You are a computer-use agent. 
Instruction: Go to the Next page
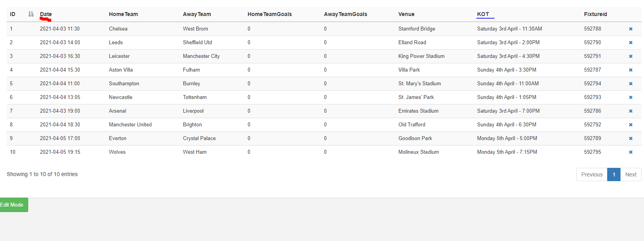631,174
